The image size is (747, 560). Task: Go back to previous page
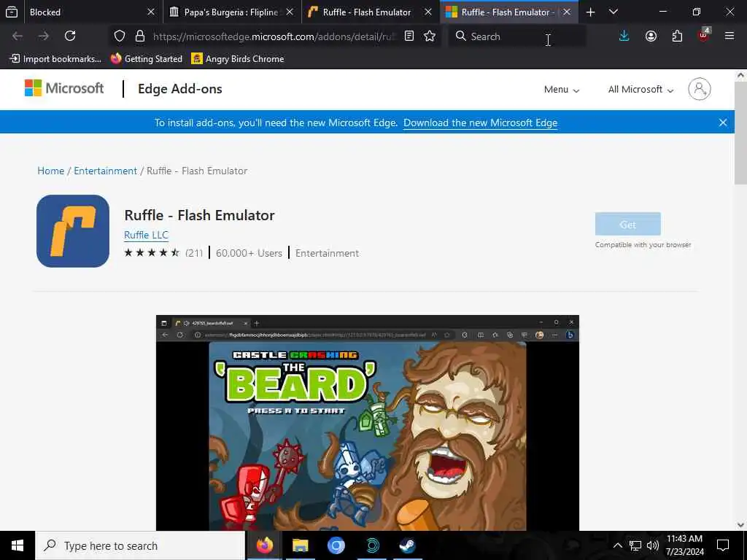click(18, 36)
